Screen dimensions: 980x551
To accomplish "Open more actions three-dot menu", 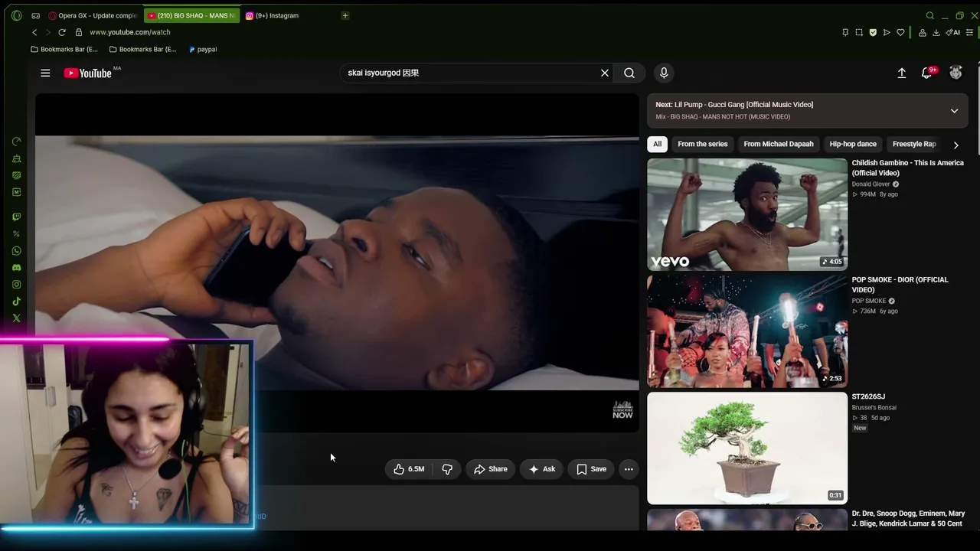I will (x=629, y=469).
